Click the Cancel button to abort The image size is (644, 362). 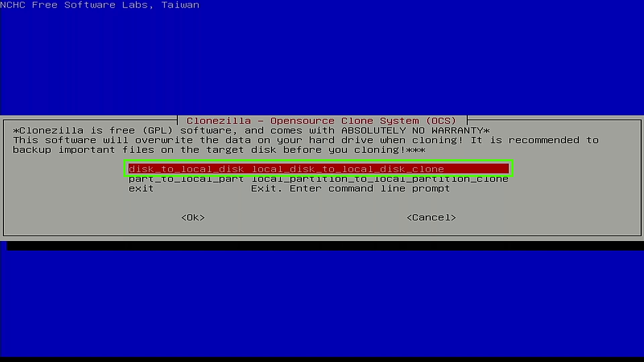coord(431,217)
